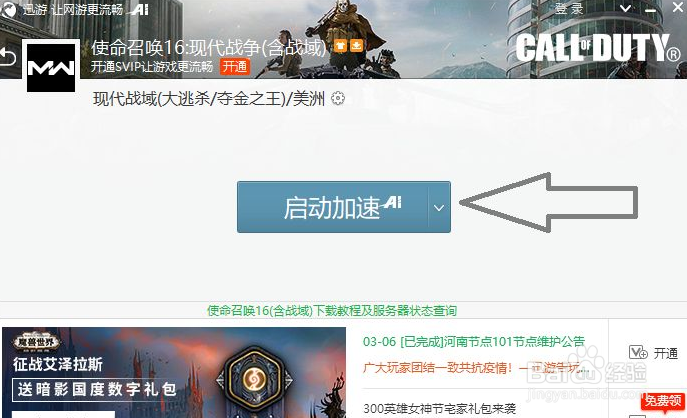Open the title bar menu chevron
The image size is (687, 418).
(626, 8)
